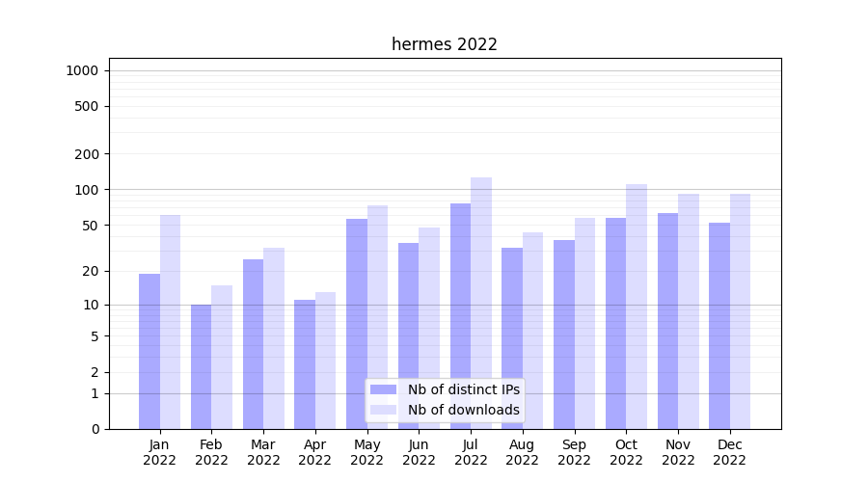The height and width of the screenshot is (482, 868).
Task: Click the Nov 2022 distinct IPs bar
Action: click(667, 320)
